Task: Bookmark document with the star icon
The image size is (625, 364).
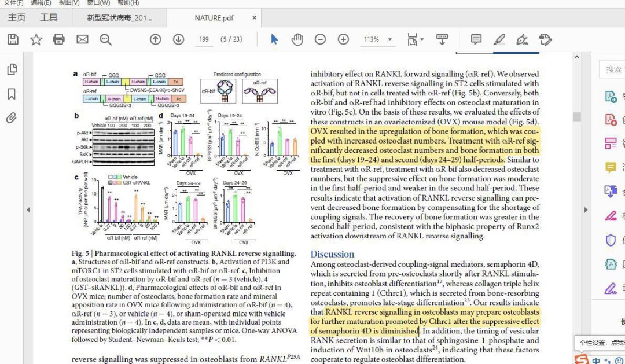Action: coord(36,39)
